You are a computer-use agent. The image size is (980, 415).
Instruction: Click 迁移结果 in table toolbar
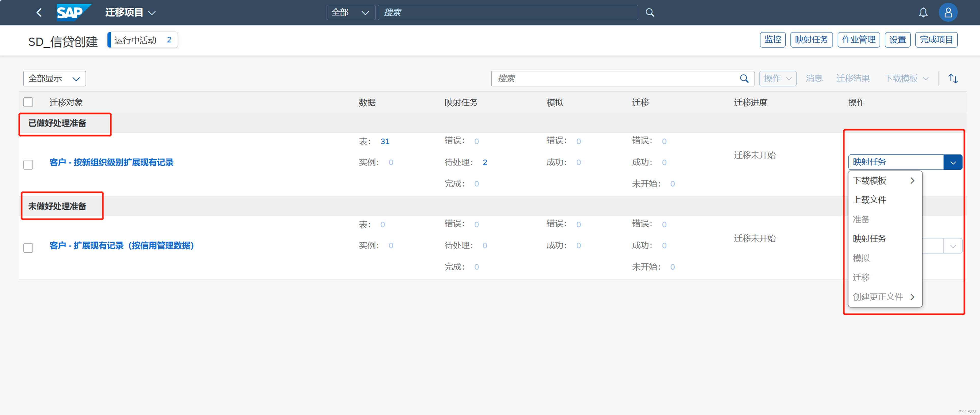tap(853, 79)
